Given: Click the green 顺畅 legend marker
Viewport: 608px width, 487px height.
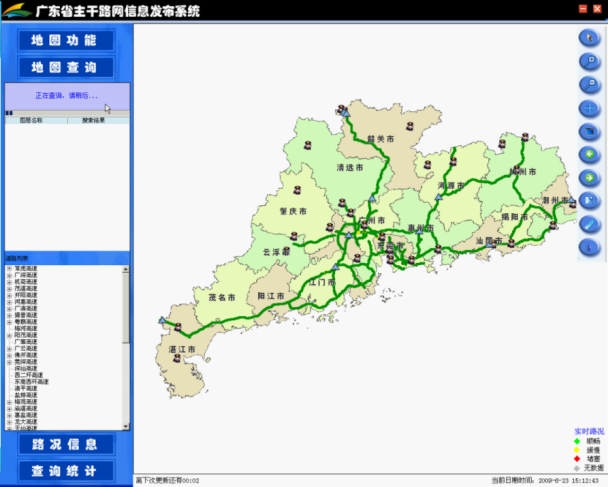Looking at the screenshot, I should point(577,440).
